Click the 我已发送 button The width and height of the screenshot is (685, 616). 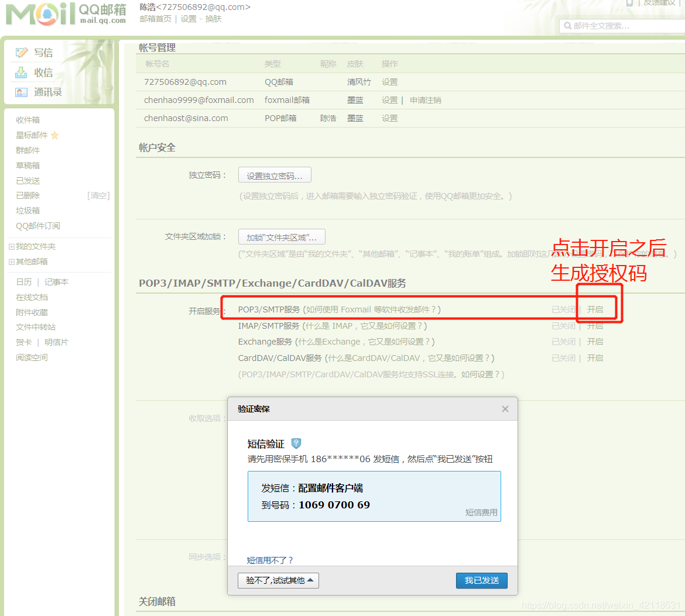[481, 581]
